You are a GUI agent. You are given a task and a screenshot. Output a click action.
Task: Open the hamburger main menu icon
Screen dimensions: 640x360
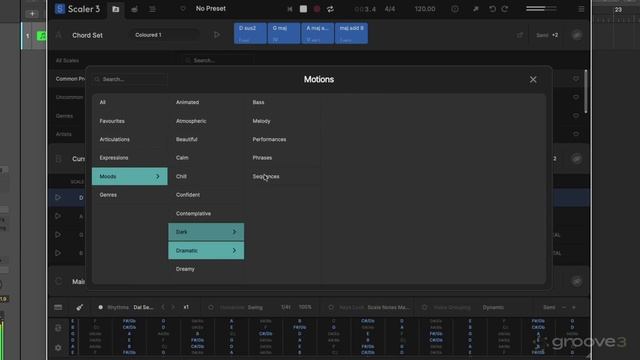pos(581,9)
